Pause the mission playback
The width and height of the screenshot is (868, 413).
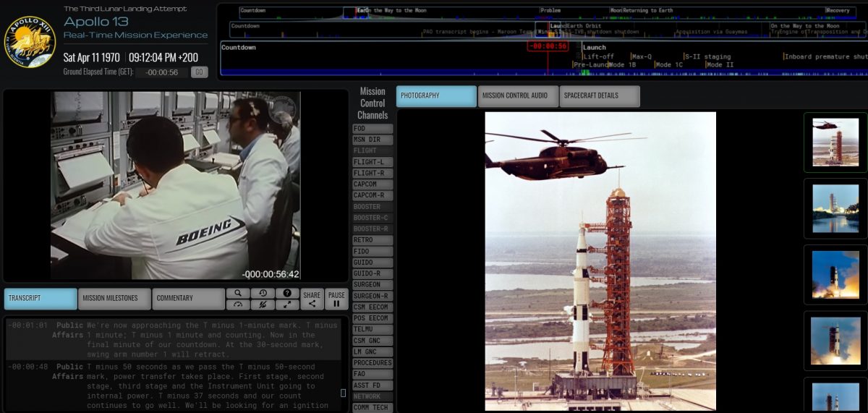(336, 299)
